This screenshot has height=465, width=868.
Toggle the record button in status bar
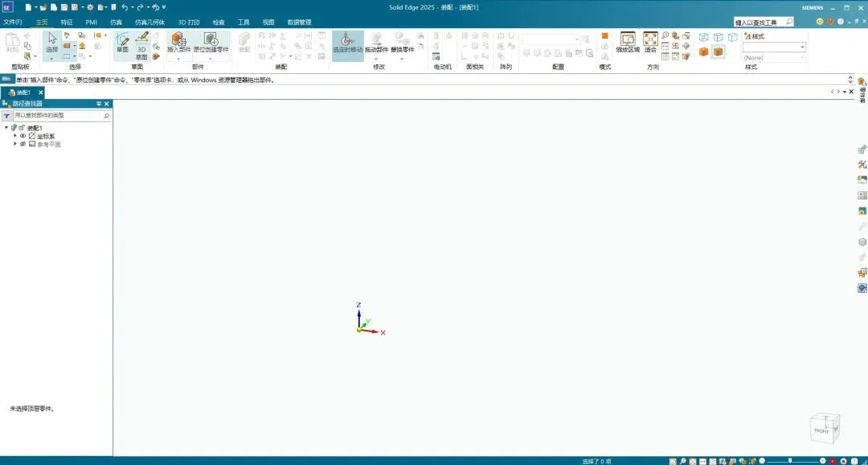pyautogui.click(x=843, y=461)
